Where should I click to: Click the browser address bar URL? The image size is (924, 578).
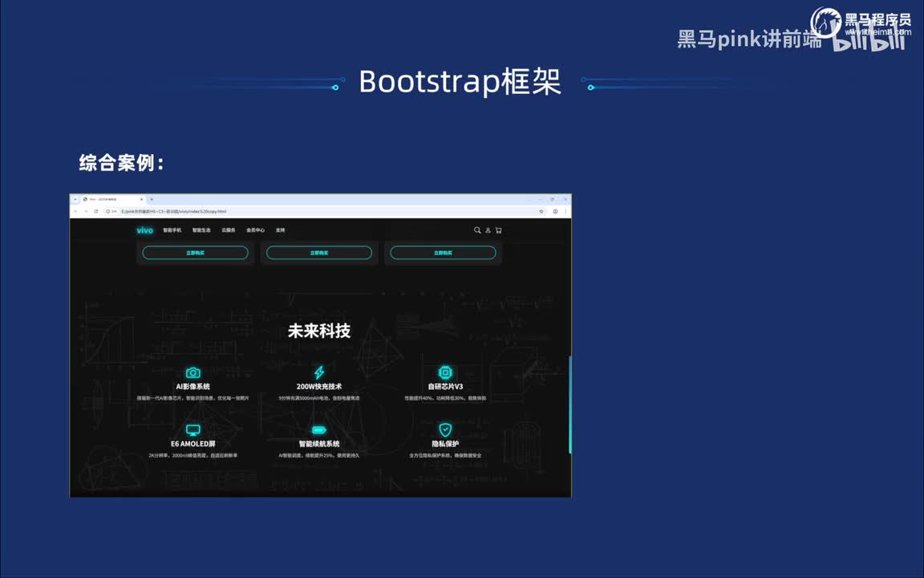(x=174, y=211)
